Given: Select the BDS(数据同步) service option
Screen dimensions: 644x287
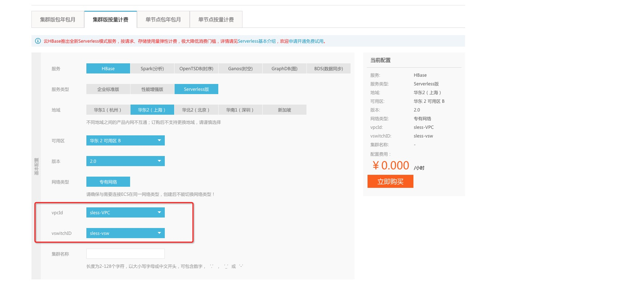Looking at the screenshot, I should (x=329, y=68).
